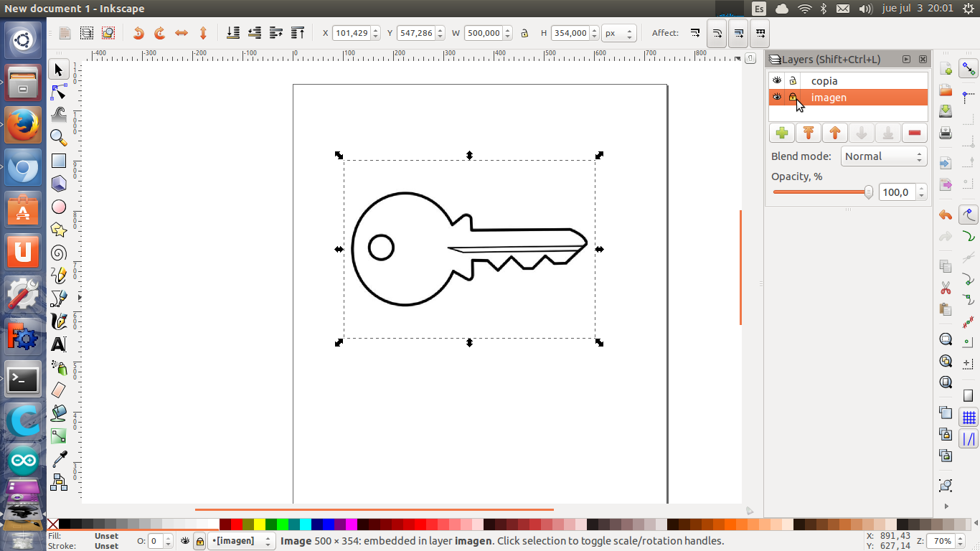The height and width of the screenshot is (551, 980).
Task: Toggle lock on the imagen layer
Action: tap(793, 97)
